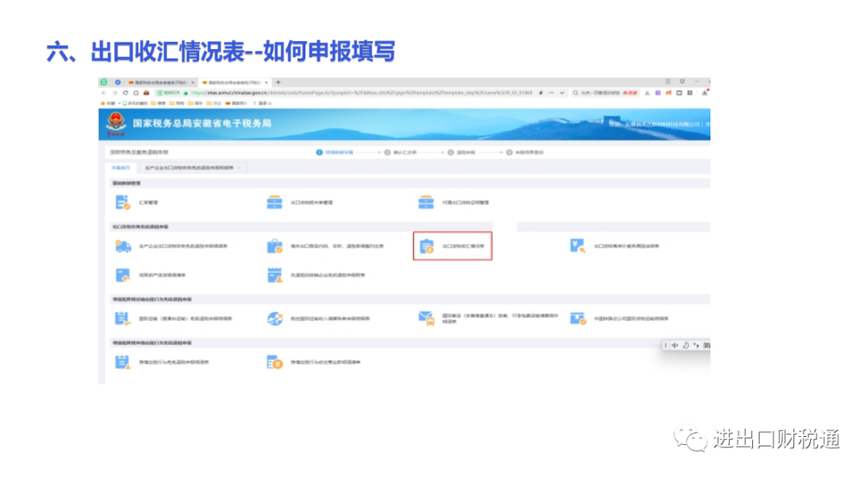
Task: Close the first browser tab
Action: tap(193, 83)
